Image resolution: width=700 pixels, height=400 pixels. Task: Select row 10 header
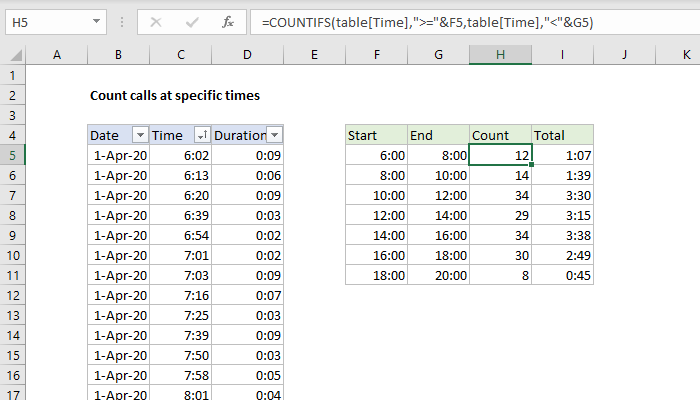[12, 255]
